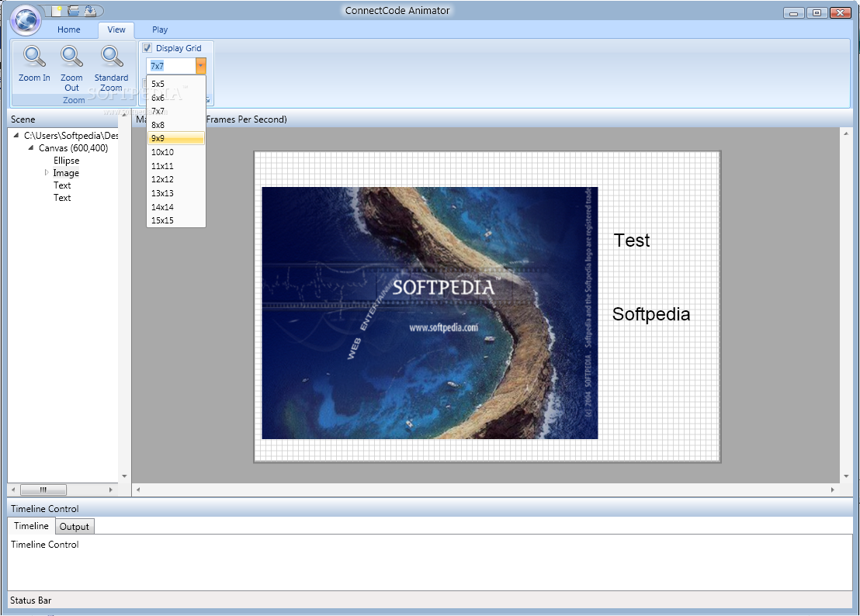Choose 5x5 from grid size list

click(176, 84)
